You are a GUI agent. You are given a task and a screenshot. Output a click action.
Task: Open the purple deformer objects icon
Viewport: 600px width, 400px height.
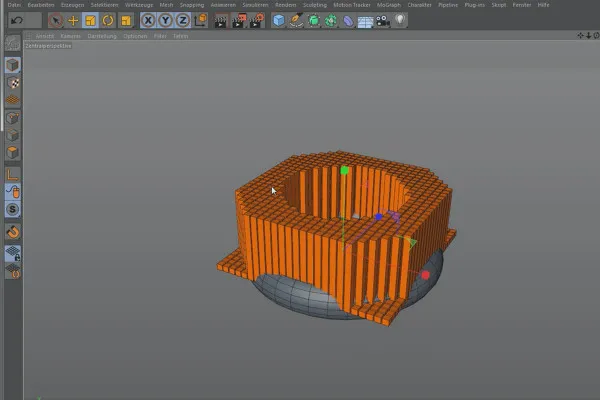point(348,21)
